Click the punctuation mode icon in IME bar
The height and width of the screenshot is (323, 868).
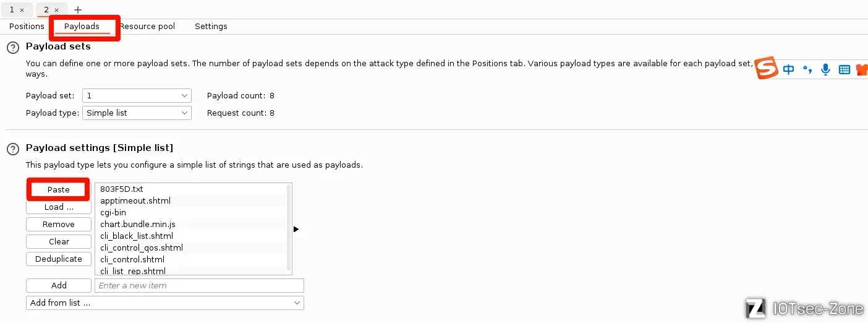pyautogui.click(x=807, y=70)
